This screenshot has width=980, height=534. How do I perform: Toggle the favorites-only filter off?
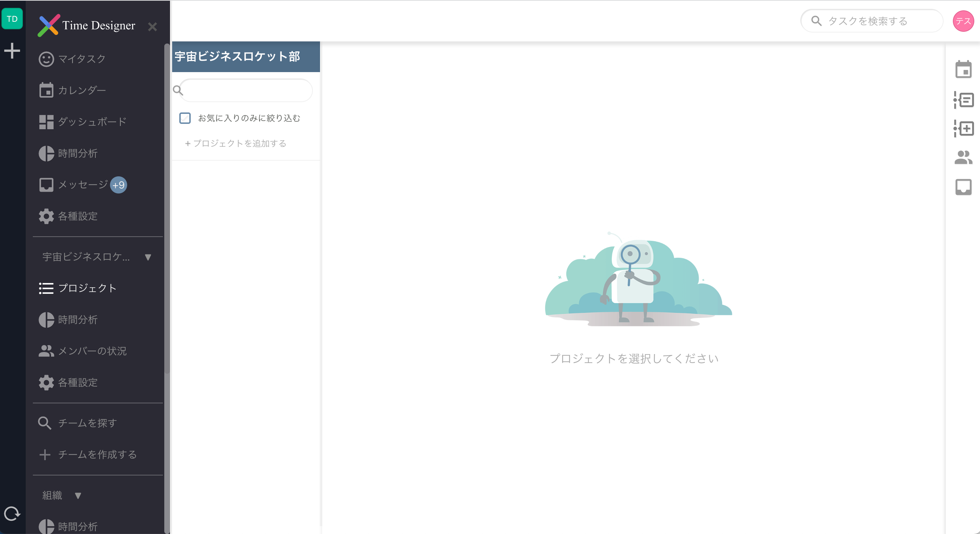click(x=185, y=118)
